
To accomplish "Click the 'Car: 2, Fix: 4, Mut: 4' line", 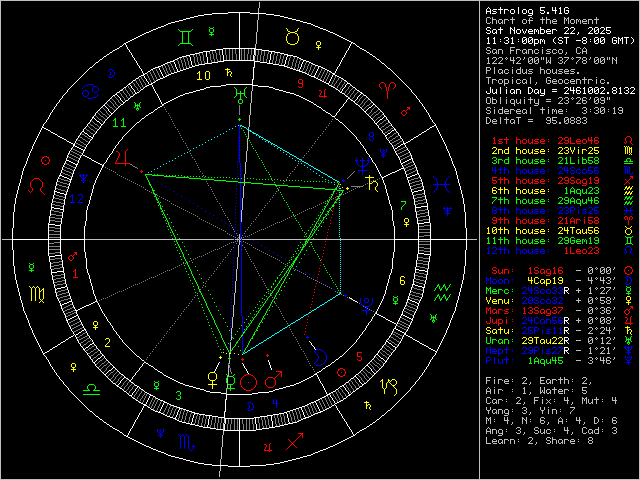I will click(551, 401).
